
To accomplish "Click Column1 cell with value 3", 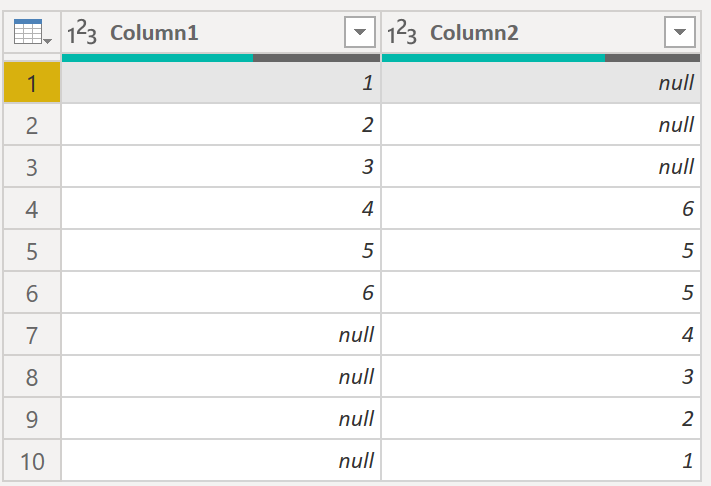I will (x=221, y=167).
